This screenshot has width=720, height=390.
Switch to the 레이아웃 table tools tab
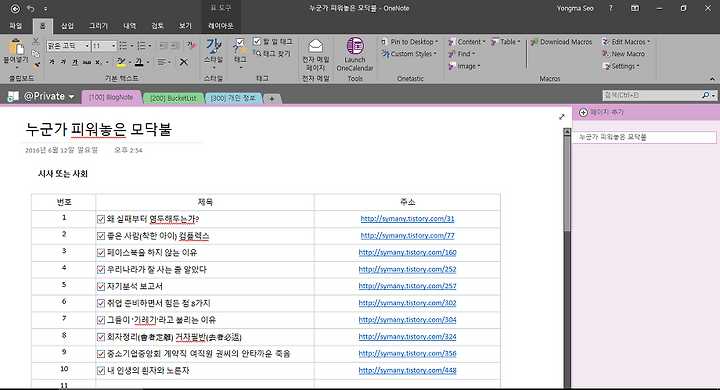(221, 26)
